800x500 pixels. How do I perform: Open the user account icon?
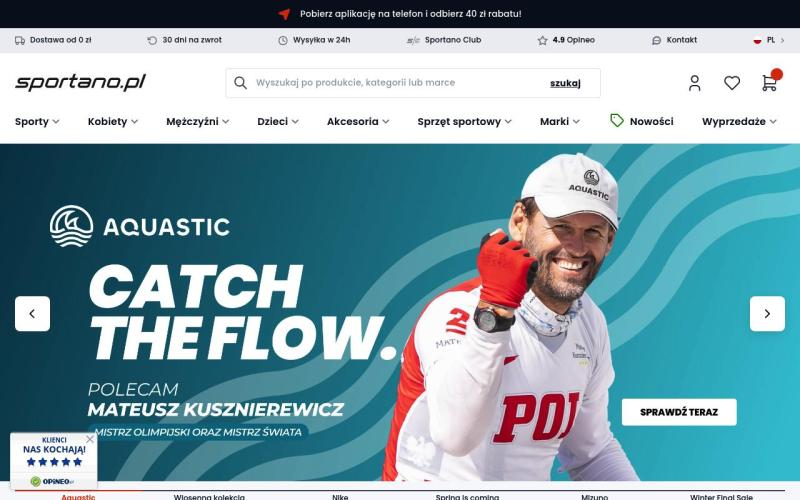pyautogui.click(x=694, y=83)
